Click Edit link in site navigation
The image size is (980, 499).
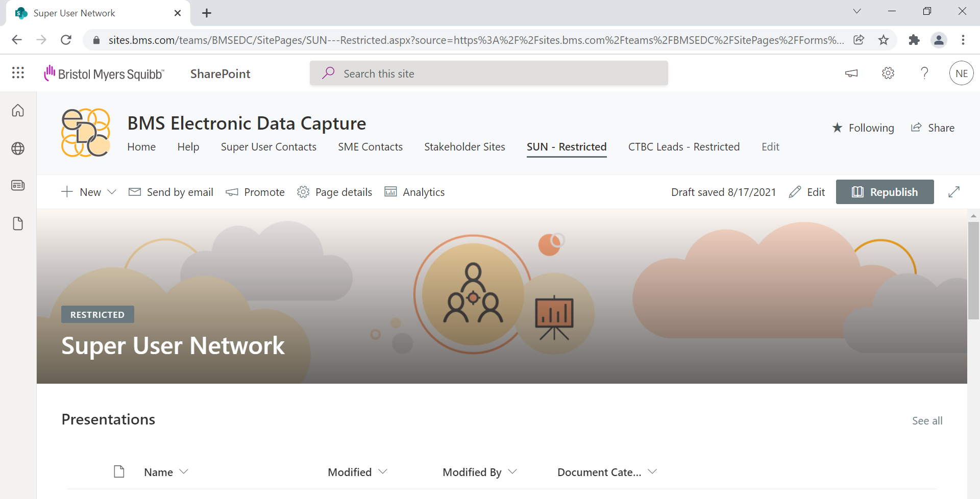[770, 147]
